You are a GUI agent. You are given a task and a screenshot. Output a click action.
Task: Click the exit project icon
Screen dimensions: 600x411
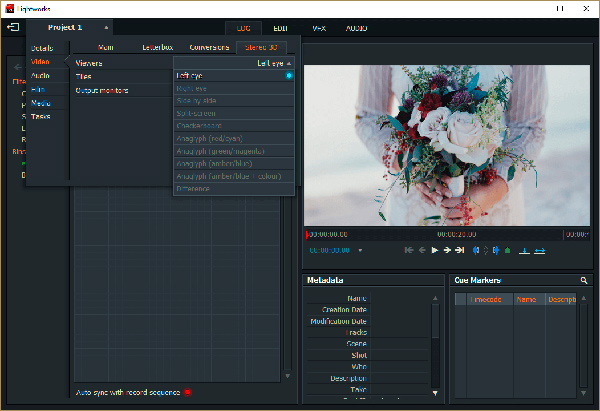(12, 27)
